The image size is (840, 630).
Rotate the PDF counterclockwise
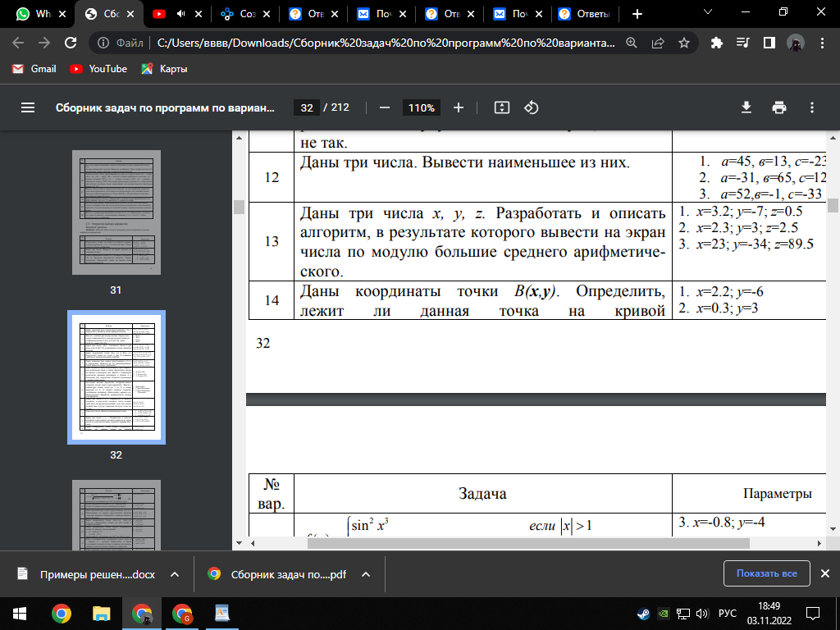point(531,107)
